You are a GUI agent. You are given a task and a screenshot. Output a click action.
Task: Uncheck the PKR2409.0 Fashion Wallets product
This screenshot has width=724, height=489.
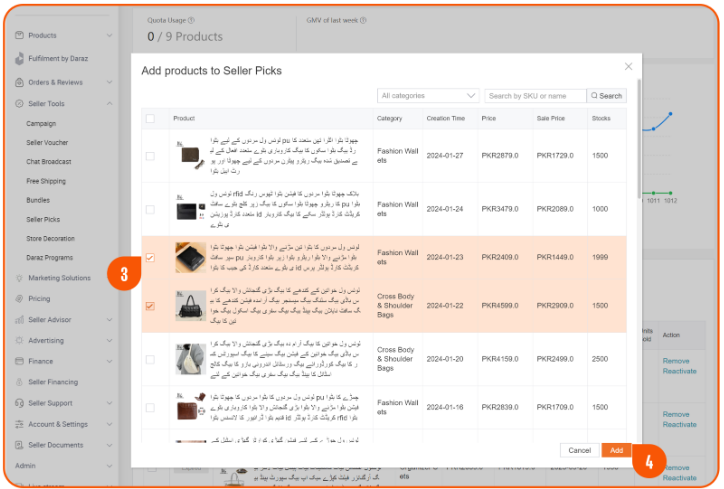point(150,257)
